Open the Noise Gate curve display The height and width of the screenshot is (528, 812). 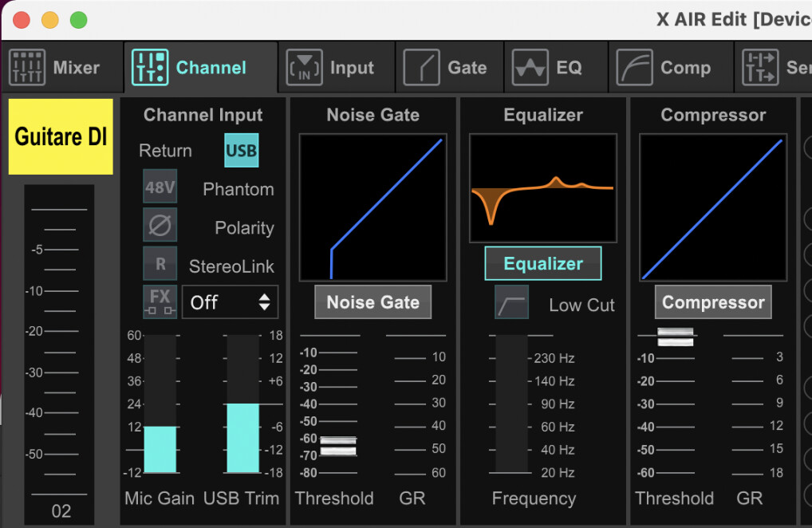[372, 207]
